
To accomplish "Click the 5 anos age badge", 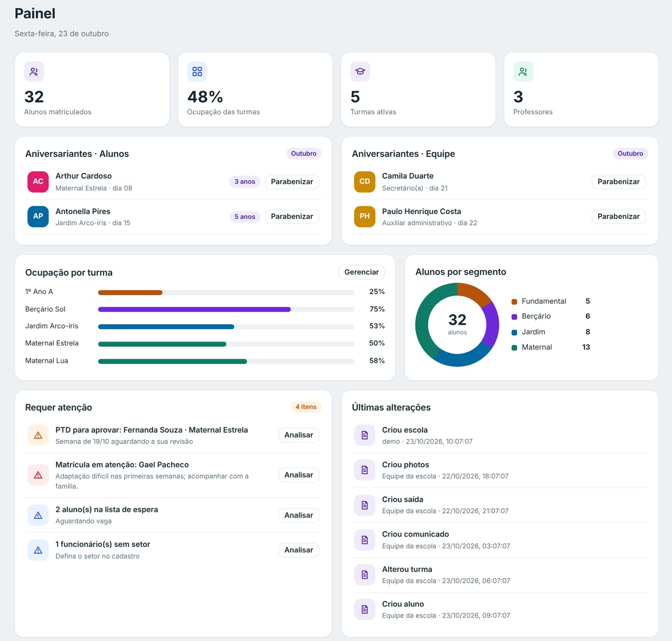I will coord(245,217).
